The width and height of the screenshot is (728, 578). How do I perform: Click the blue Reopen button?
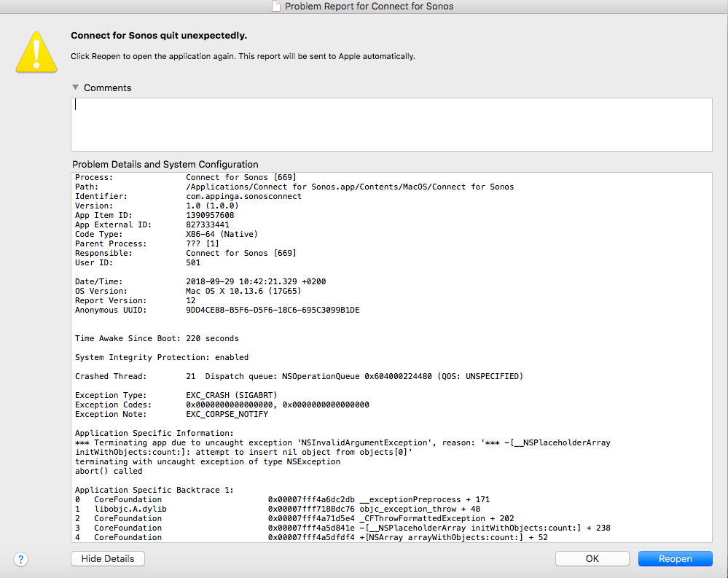pyautogui.click(x=675, y=558)
